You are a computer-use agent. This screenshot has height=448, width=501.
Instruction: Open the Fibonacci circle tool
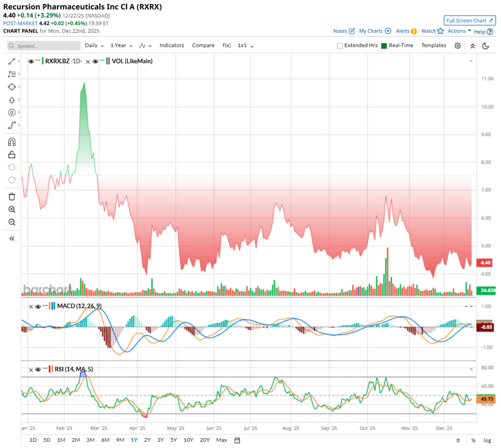[x=12, y=113]
